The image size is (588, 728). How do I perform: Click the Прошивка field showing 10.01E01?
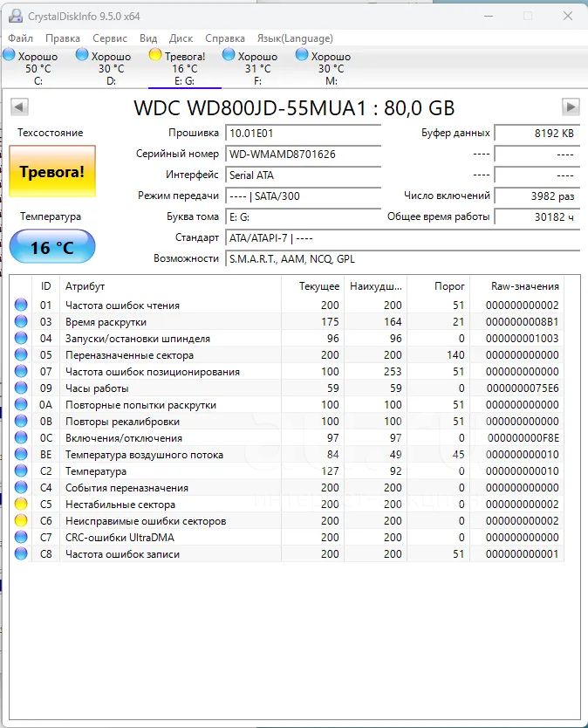click(x=304, y=134)
